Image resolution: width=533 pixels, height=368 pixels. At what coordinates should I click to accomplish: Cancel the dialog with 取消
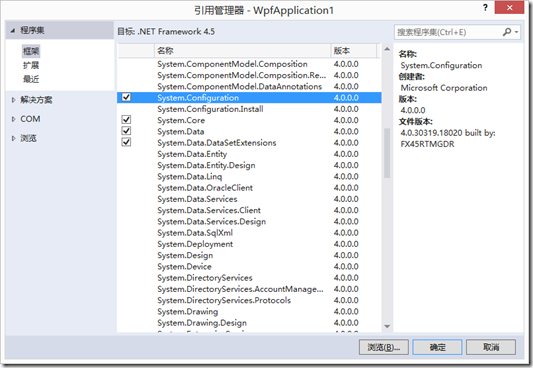491,347
